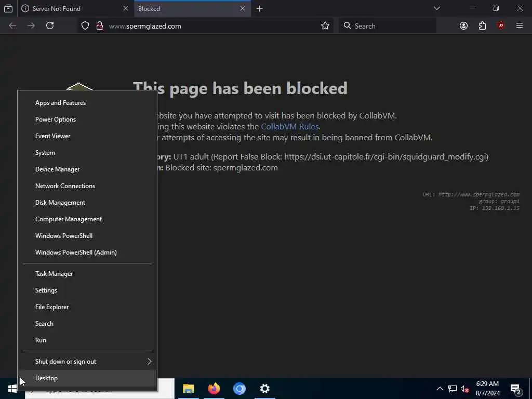Viewport: 532px width, 399px height.
Task: Open the Extensions puzzle icon
Action: pos(482,26)
